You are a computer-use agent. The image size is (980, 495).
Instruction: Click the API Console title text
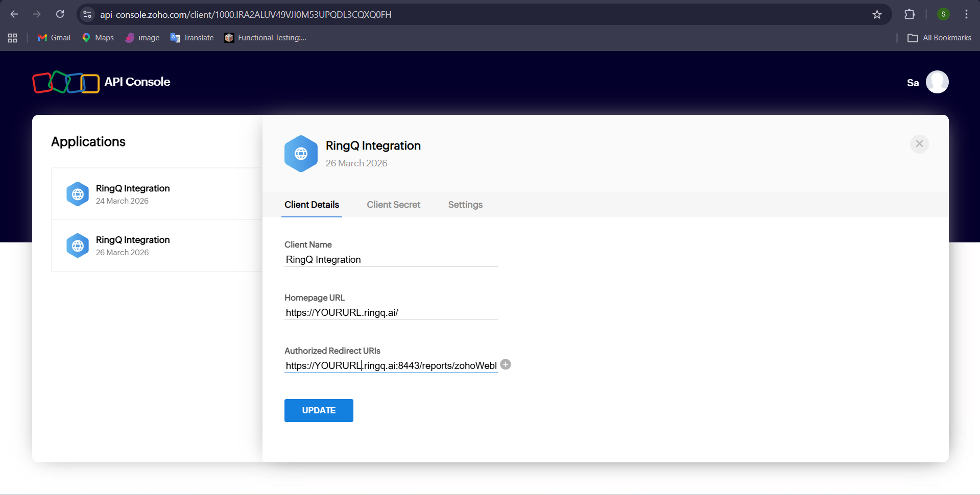tap(137, 82)
